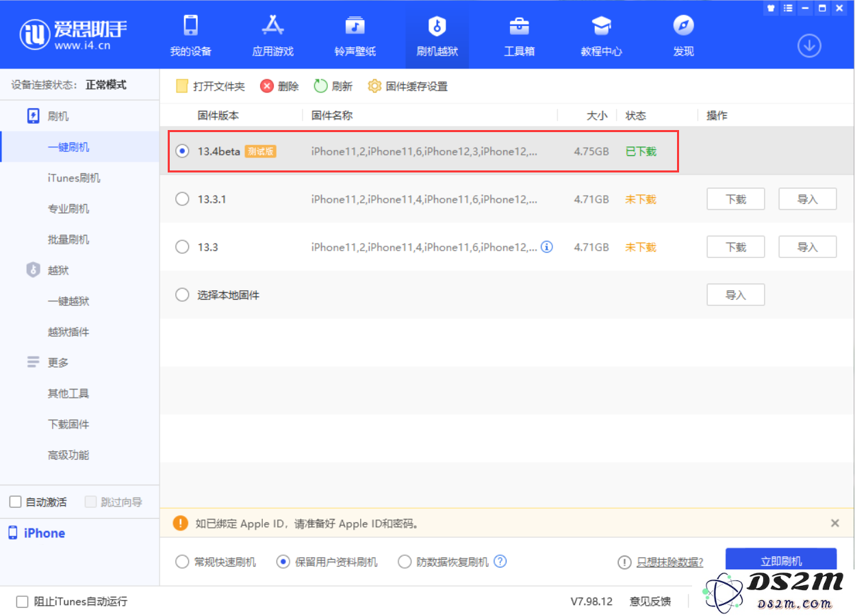Image resolution: width=855 pixels, height=616 pixels.
Task: Sort by the 固件版本 column header
Action: tap(218, 116)
